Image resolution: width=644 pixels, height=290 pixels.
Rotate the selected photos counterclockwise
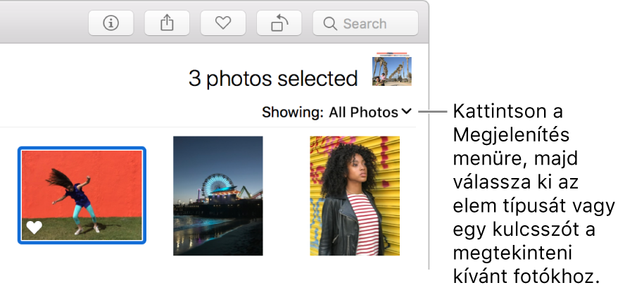279,23
